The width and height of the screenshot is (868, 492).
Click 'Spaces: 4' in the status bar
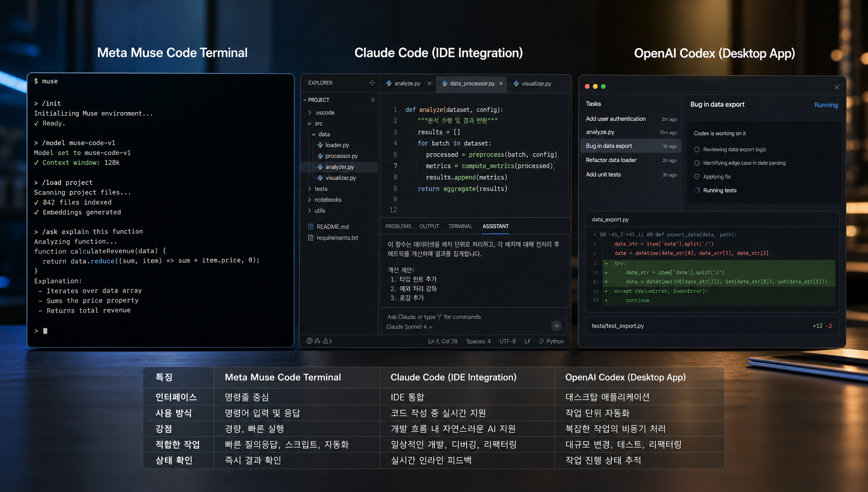click(478, 341)
